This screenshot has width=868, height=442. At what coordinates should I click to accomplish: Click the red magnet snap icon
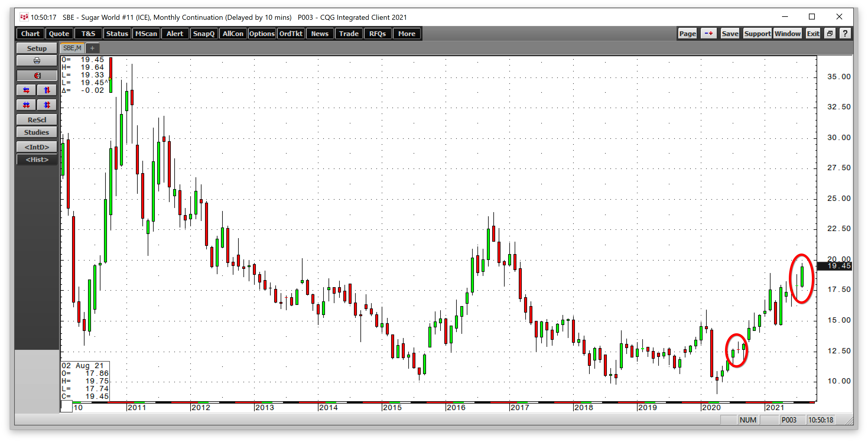[x=37, y=75]
